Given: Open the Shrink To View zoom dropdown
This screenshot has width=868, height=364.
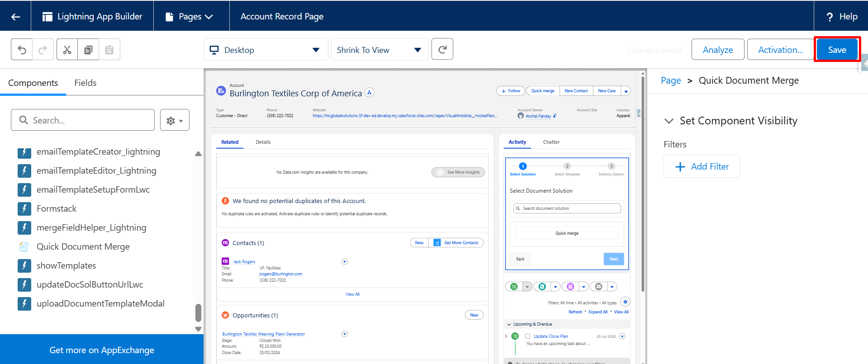Looking at the screenshot, I should pyautogui.click(x=379, y=50).
